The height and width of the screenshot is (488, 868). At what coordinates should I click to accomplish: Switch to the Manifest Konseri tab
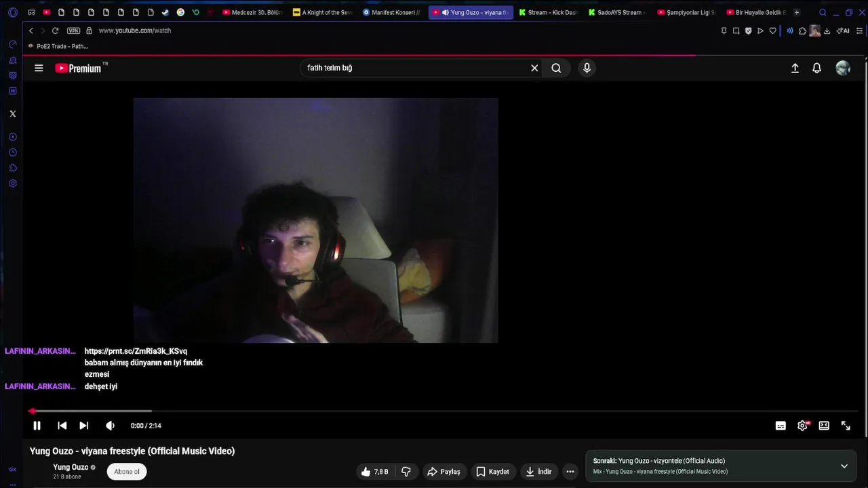coord(391,12)
